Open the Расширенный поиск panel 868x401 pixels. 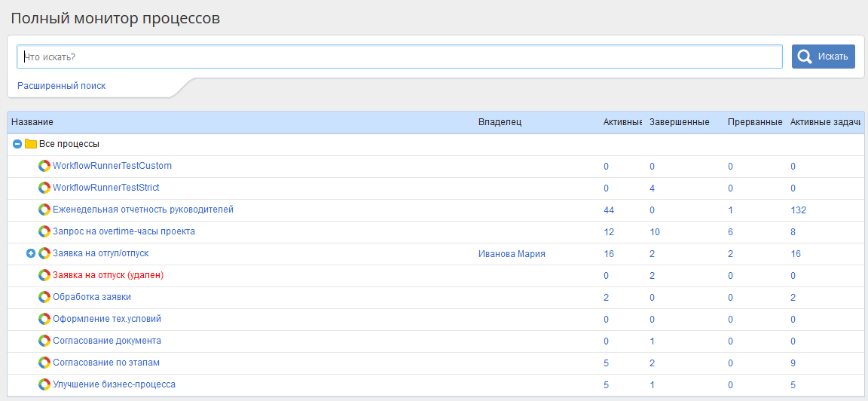(x=62, y=86)
